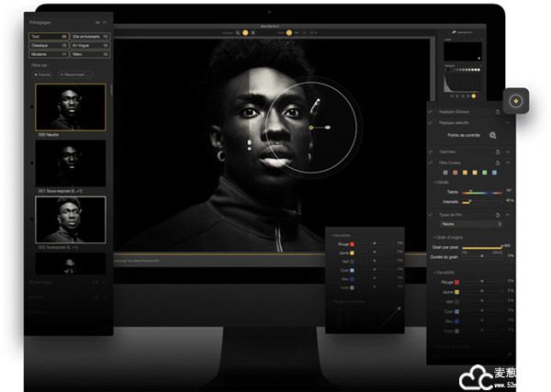Open the Neutre film type dropdown

click(x=472, y=223)
